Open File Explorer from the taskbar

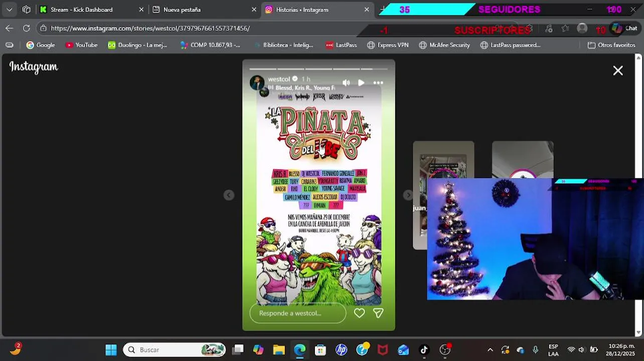point(279,350)
